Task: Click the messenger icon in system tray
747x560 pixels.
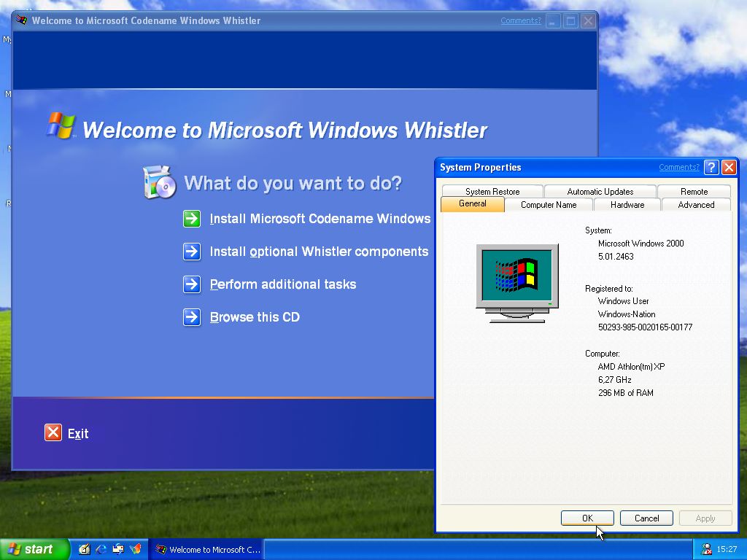Action: pos(706,549)
